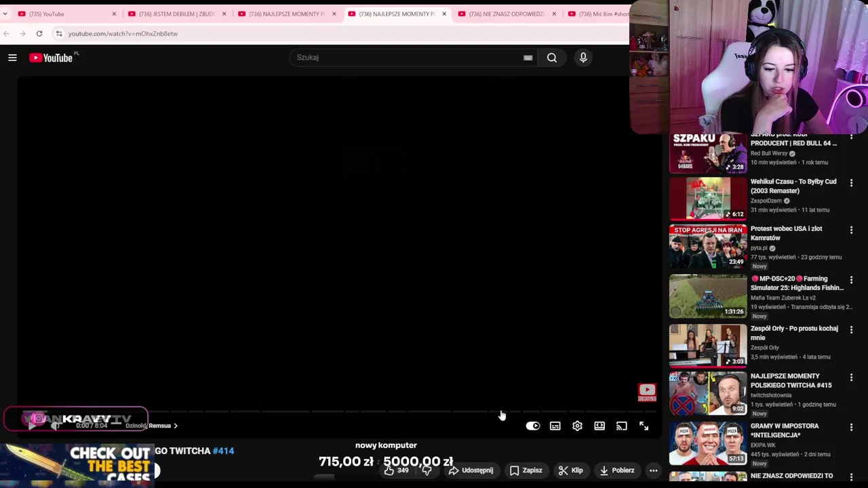868x488 pixels.
Task: Click the Udostępnij share button
Action: click(x=471, y=470)
